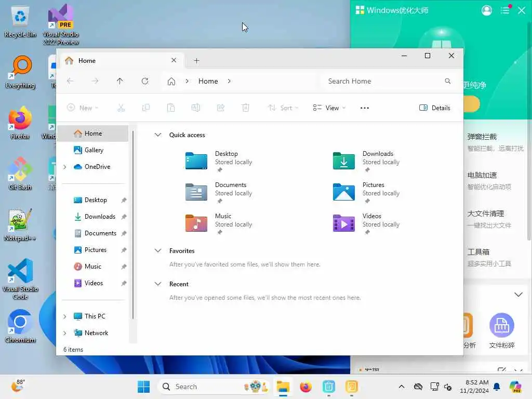Click the Cut toolbar icon
The height and width of the screenshot is (399, 532).
click(121, 108)
